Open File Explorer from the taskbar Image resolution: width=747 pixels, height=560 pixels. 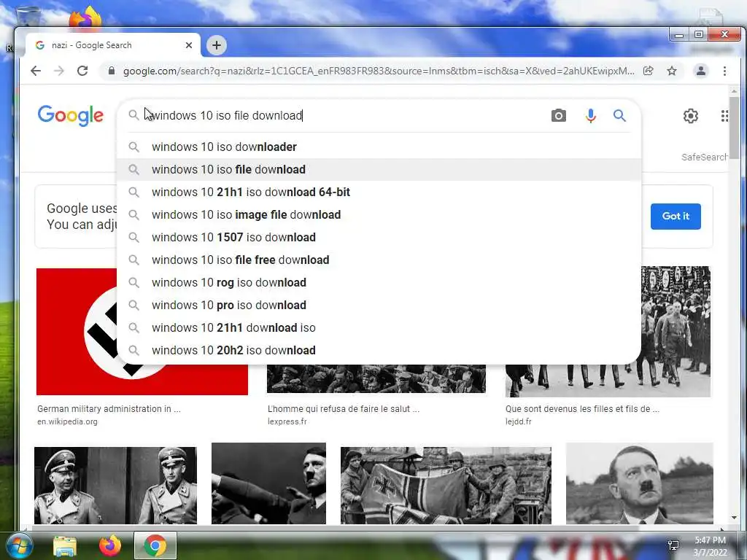(x=65, y=545)
